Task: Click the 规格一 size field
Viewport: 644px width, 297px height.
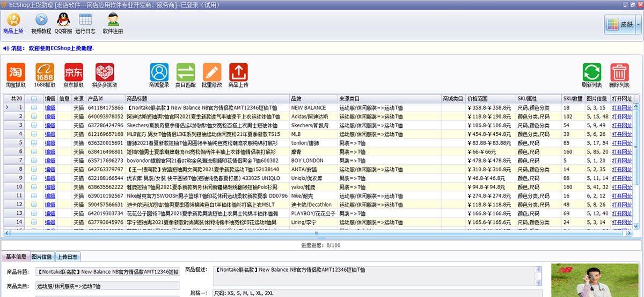Action: pyautogui.click(x=377, y=293)
